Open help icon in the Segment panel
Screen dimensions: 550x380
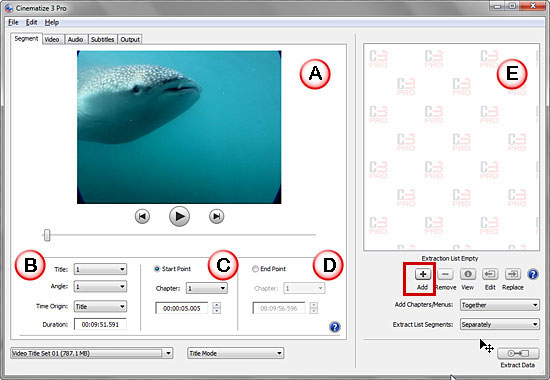point(335,327)
